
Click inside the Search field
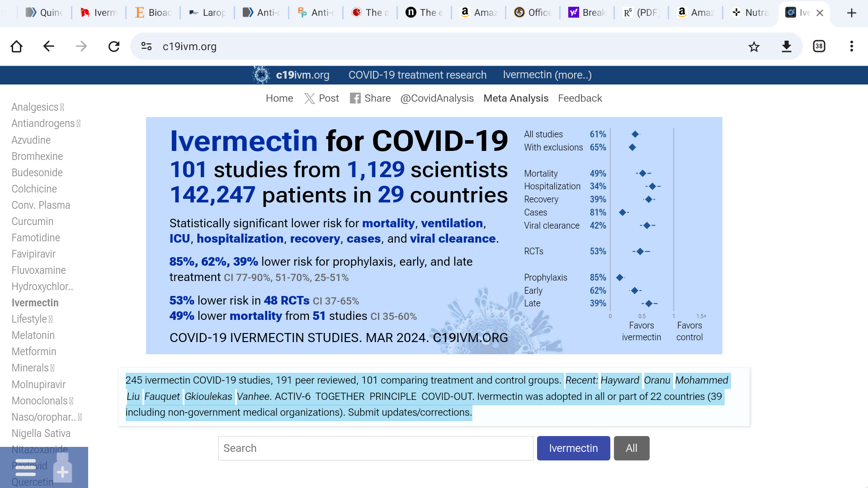pyautogui.click(x=375, y=448)
